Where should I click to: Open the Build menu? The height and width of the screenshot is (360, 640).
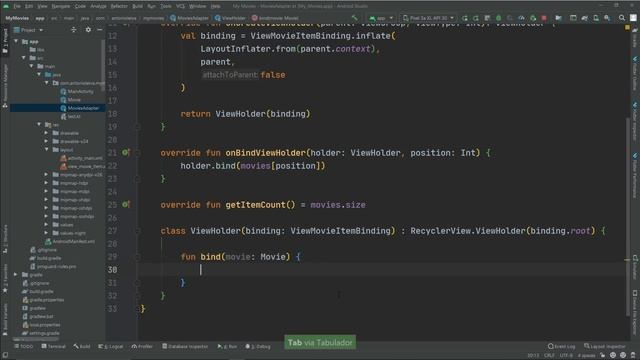[138, 6]
